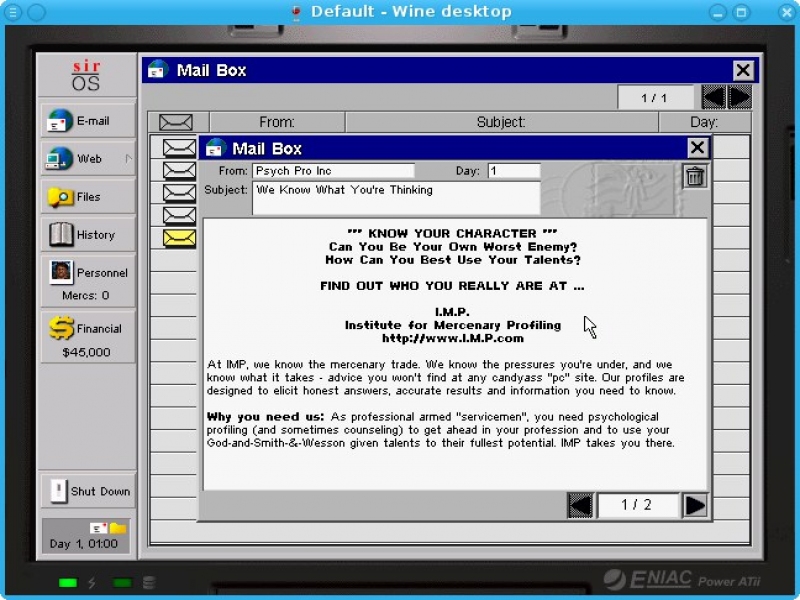Open the E-mail section in sidebar
Viewport: 800px width, 600px height.
[x=88, y=121]
